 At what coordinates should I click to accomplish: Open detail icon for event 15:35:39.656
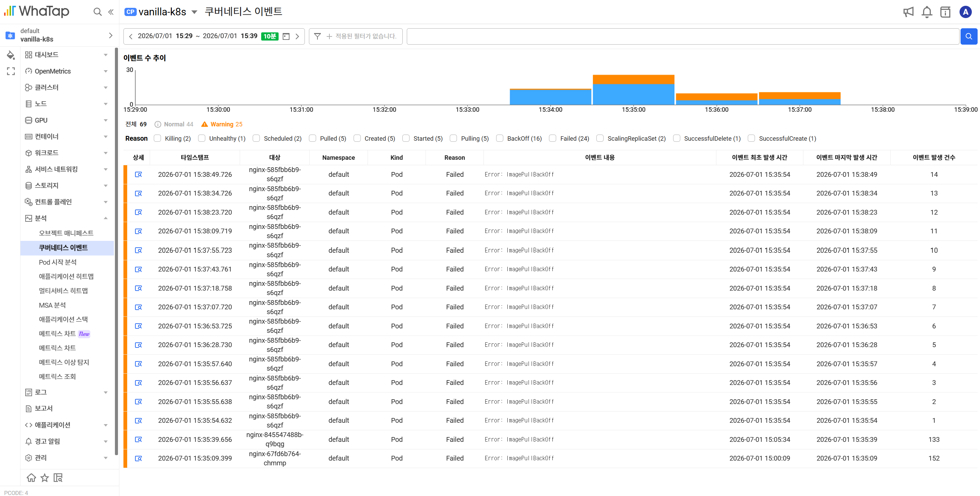(138, 439)
